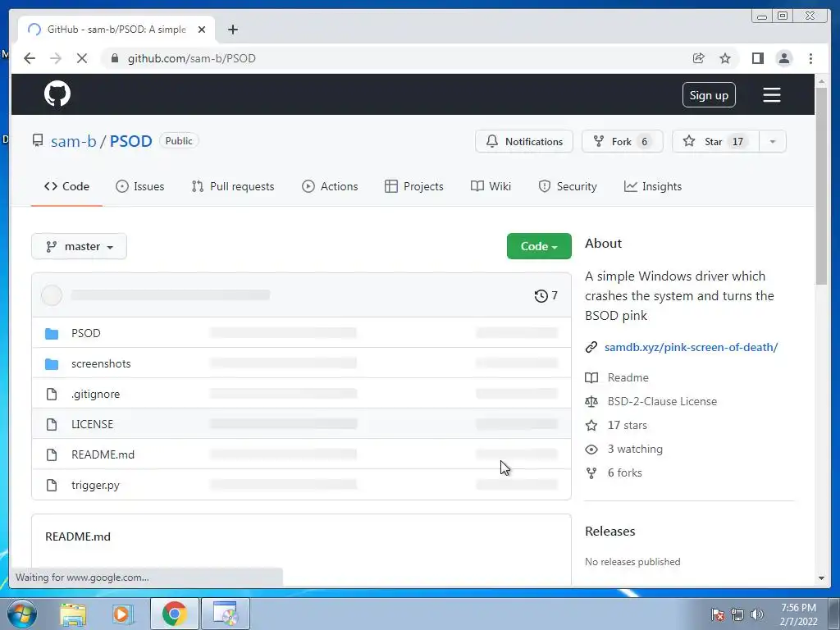Switch to the Security tab
The image size is (840, 630).
coord(568,186)
